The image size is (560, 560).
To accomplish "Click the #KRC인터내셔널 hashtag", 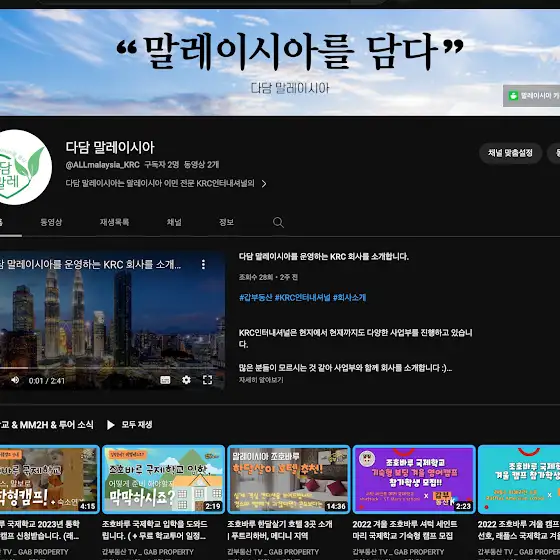I will coord(302,298).
